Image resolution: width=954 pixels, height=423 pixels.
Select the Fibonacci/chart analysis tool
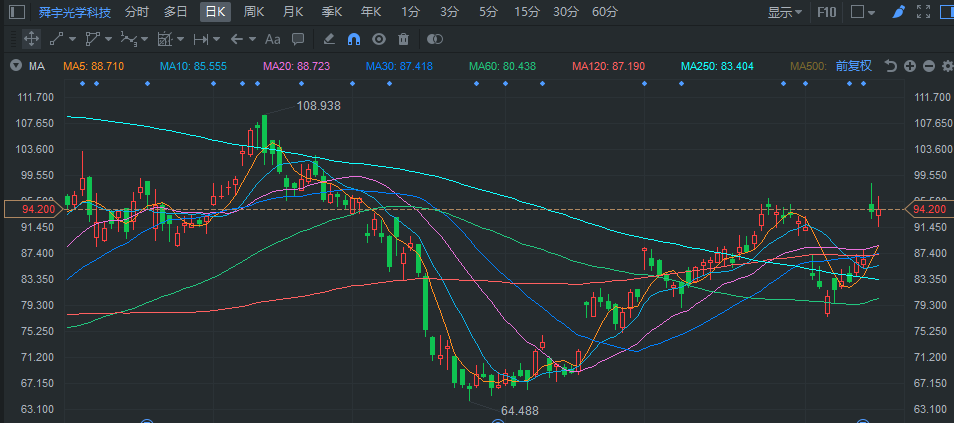164,39
